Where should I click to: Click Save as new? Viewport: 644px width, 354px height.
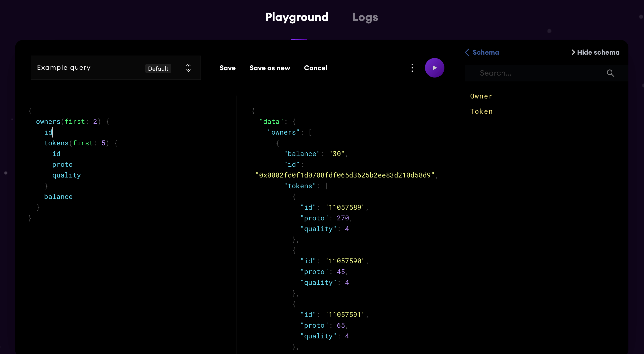click(269, 68)
